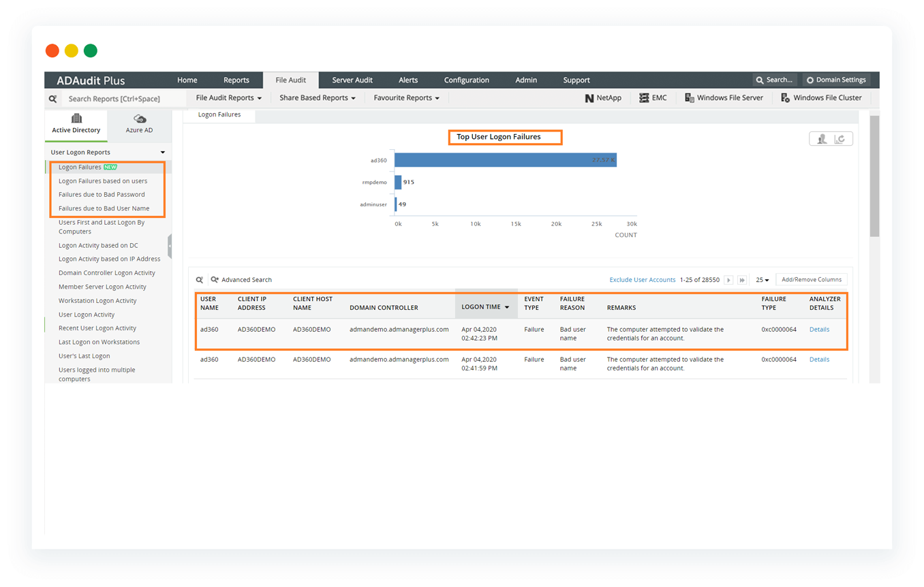The width and height of the screenshot is (924, 587).
Task: Open Users First and Last Logon report
Action: click(102, 227)
